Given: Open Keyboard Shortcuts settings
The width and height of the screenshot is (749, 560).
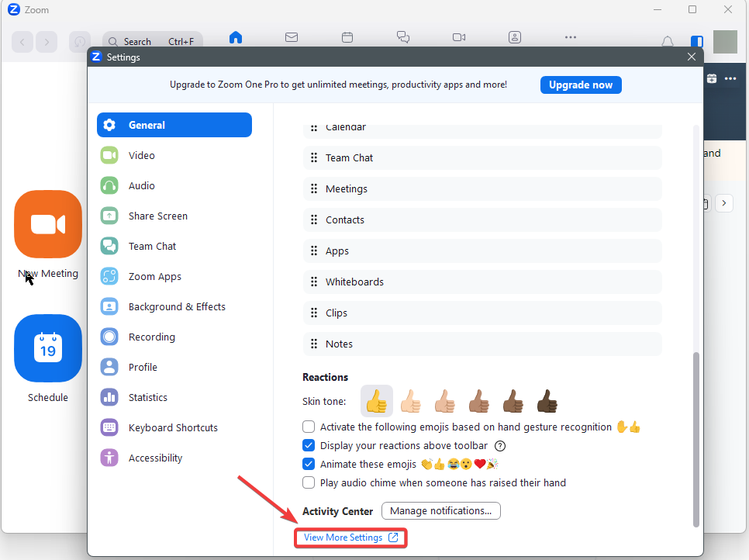Looking at the screenshot, I should pos(174,427).
